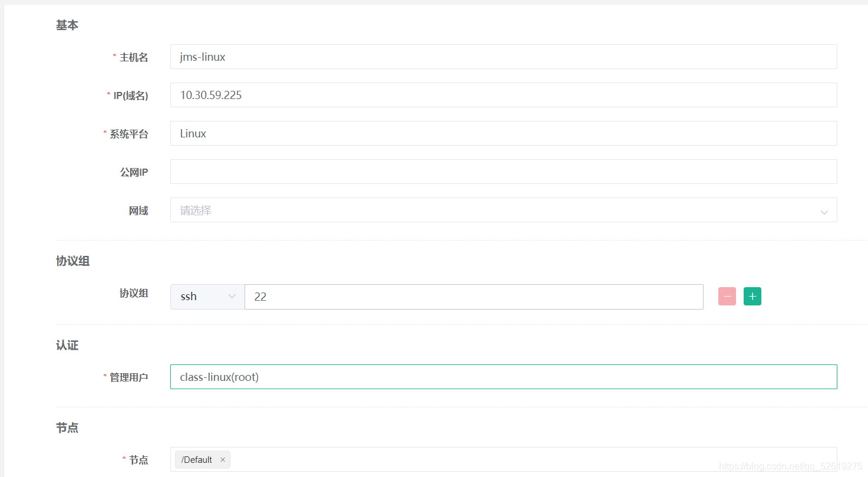The image size is (868, 477).
Task: Open the 系统平台 Linux selector
Action: coord(504,133)
